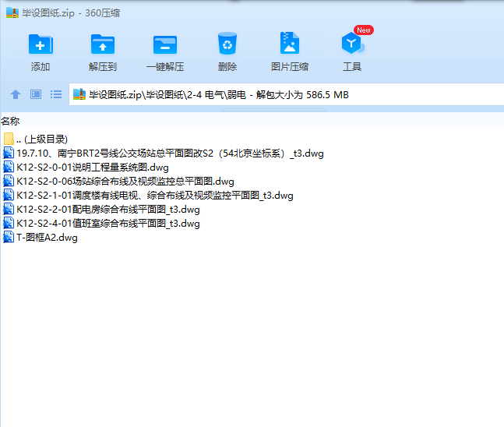The width and height of the screenshot is (504, 427).
Task: Click the archive icon in the path bar
Action: click(79, 94)
